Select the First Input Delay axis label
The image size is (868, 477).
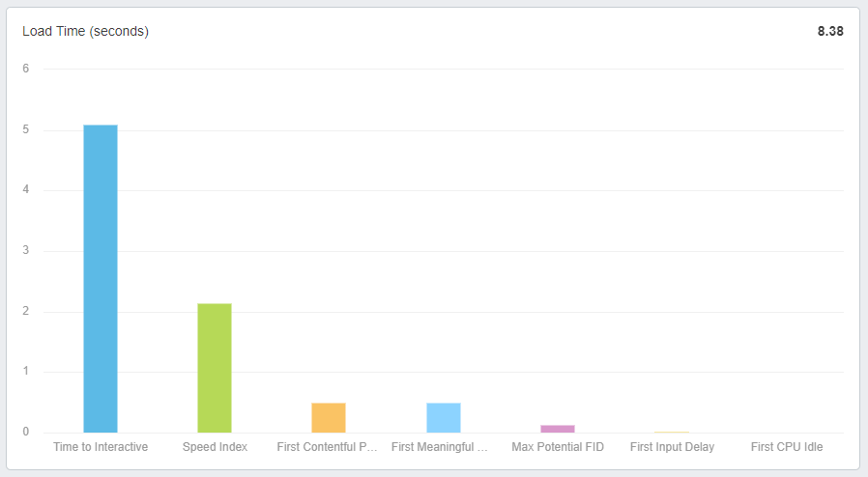click(672, 447)
